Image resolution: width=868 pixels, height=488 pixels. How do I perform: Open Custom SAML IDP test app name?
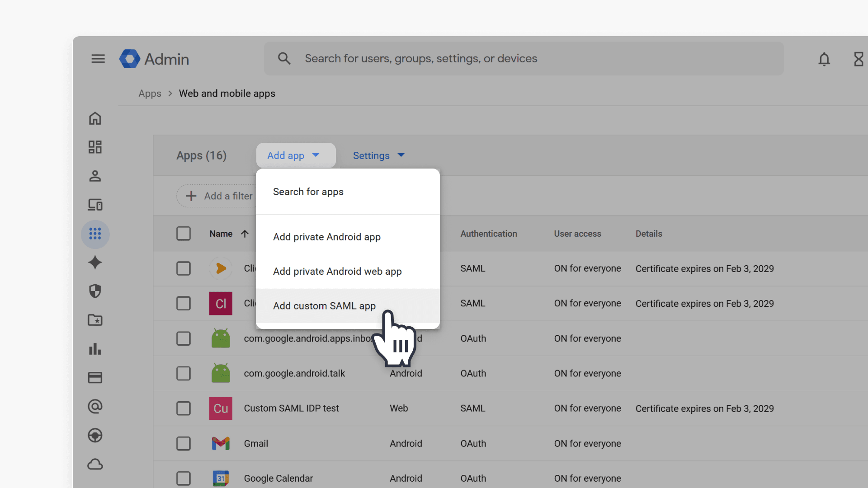291,408
